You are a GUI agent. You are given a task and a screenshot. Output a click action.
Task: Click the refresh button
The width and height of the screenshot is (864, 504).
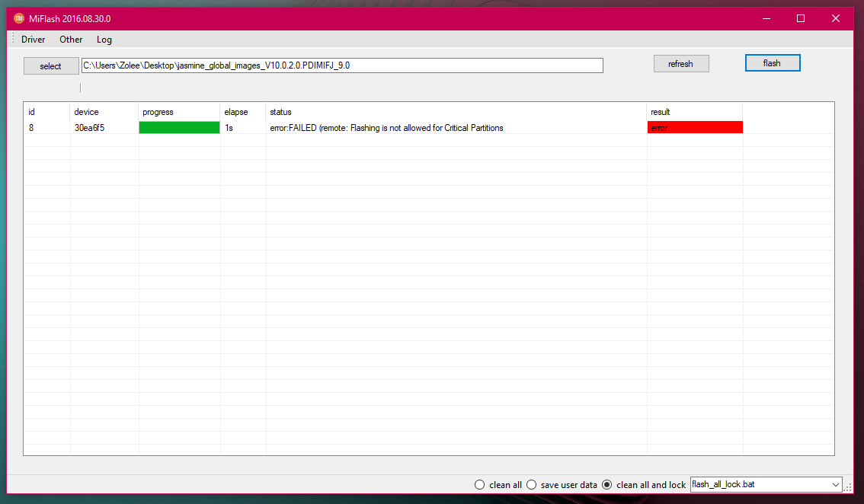tap(681, 64)
